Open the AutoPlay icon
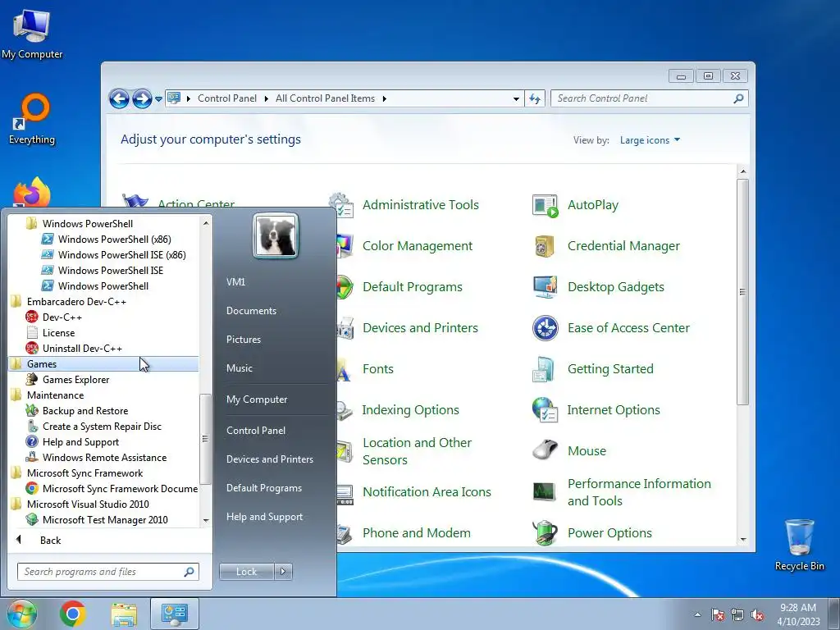The width and height of the screenshot is (840, 630). click(546, 205)
